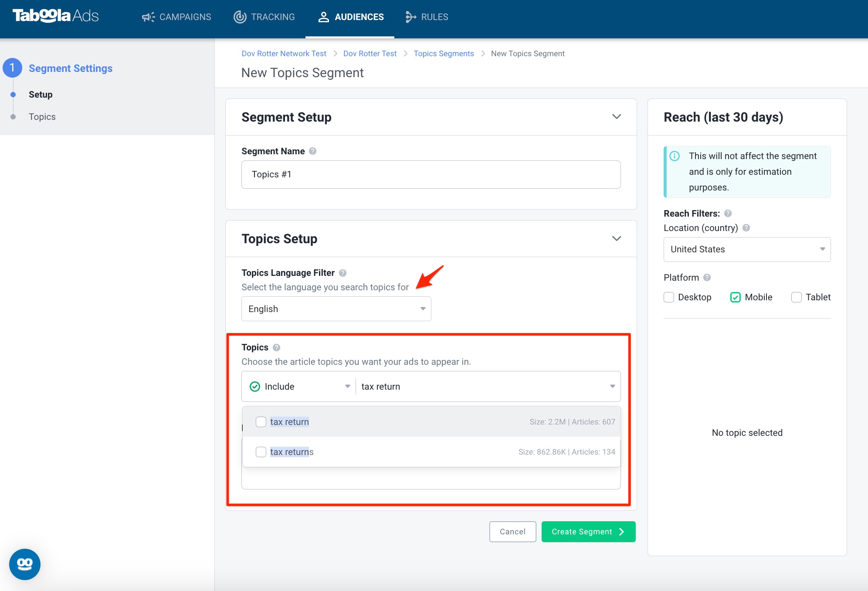
Task: Click the 'Reach (last 30 days)' heading
Action: pyautogui.click(x=723, y=117)
